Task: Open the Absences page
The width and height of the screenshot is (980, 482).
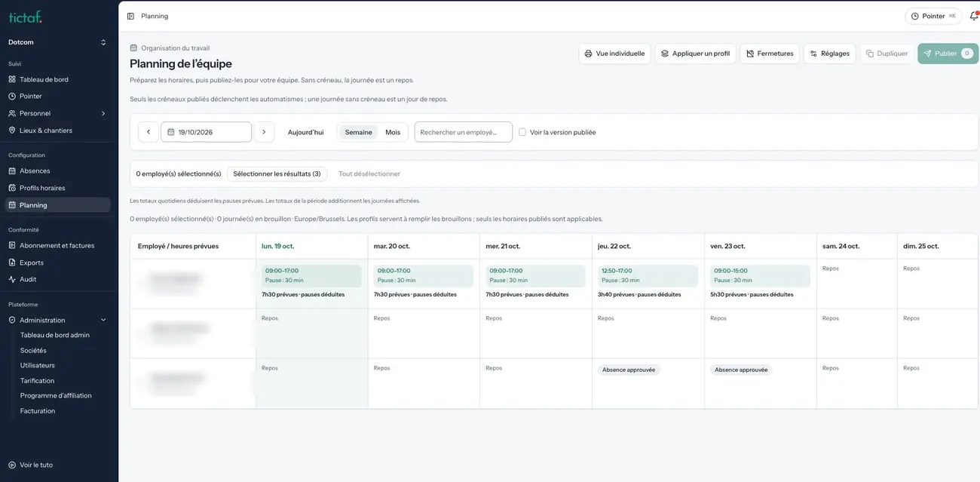Action: [x=59, y=170]
